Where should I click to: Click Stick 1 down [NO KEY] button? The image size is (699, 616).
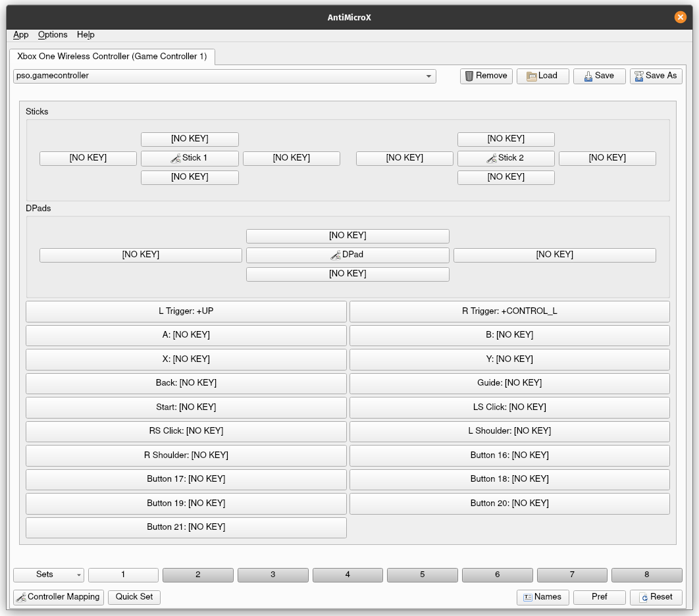click(x=190, y=178)
